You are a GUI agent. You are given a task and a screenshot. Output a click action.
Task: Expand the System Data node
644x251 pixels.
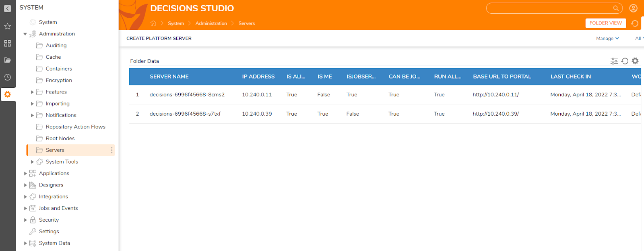point(25,243)
